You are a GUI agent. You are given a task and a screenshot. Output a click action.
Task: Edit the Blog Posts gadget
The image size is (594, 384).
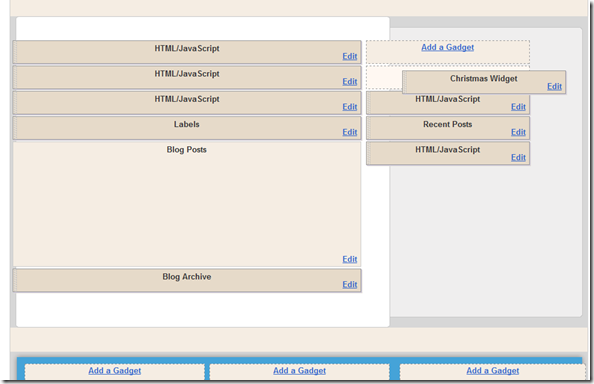coord(350,259)
